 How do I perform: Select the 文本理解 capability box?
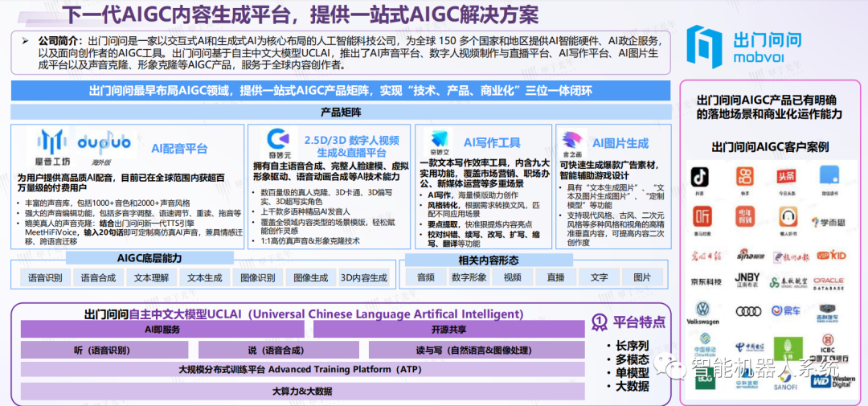pos(151,277)
